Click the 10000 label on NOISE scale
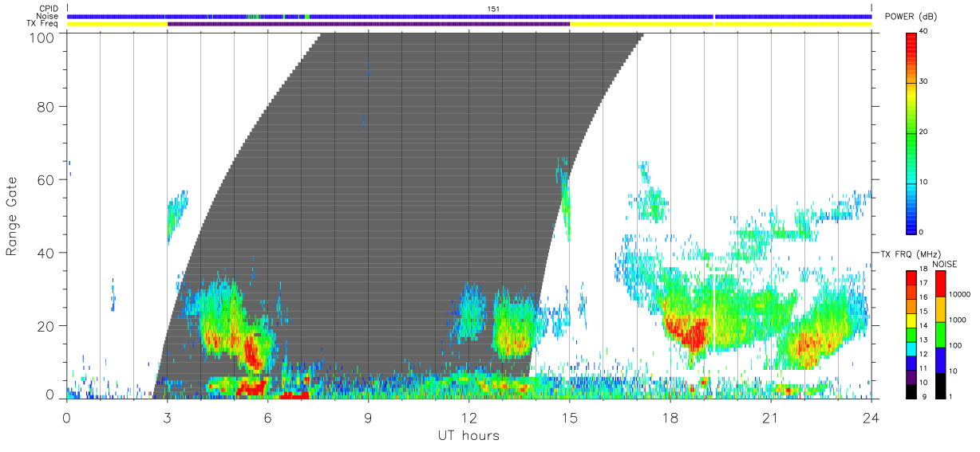This screenshot has height=452, width=980. coord(960,294)
